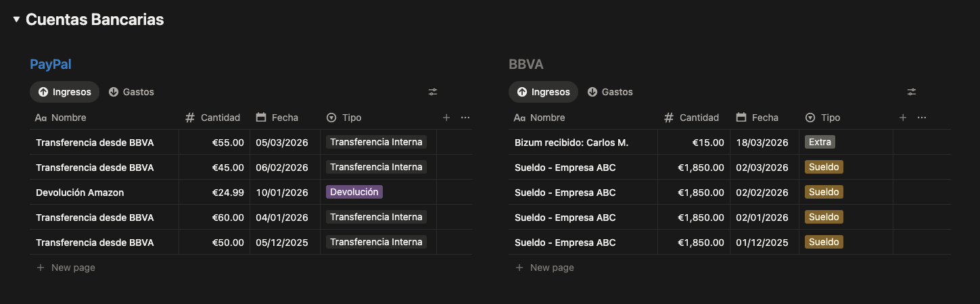
Task: Open Fecha column header menu in BBVA
Action: pyautogui.click(x=764, y=118)
